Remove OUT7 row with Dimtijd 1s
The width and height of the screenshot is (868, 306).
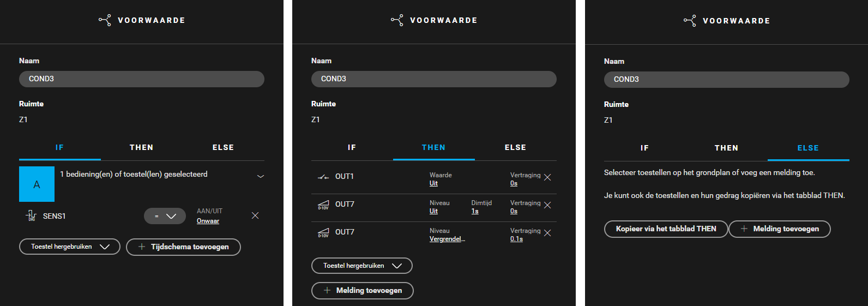(x=547, y=205)
